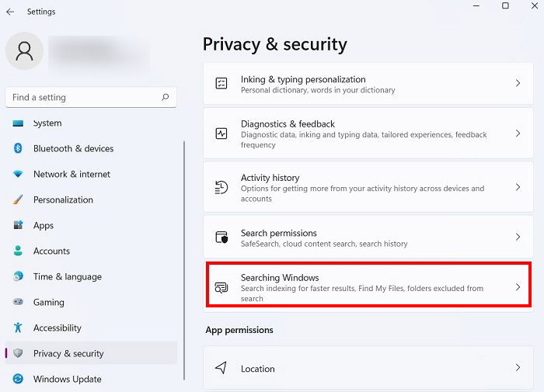Focus the Find a setting search box

point(91,97)
